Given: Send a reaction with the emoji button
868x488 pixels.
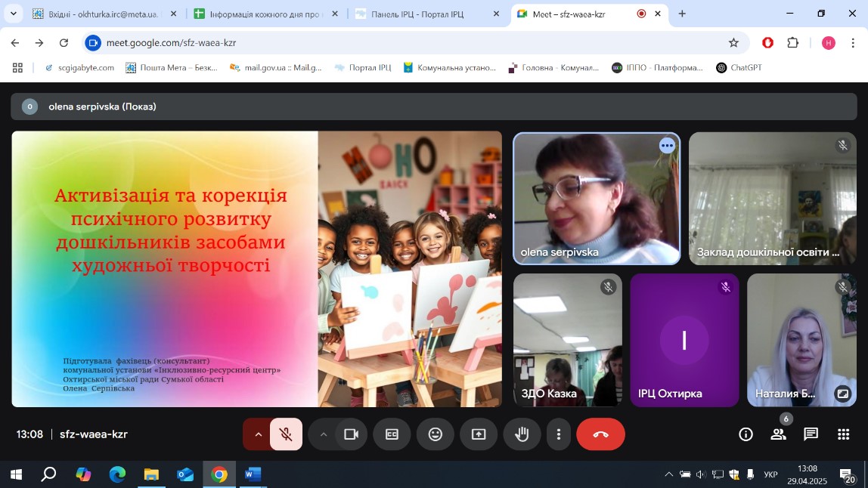Looking at the screenshot, I should point(436,434).
